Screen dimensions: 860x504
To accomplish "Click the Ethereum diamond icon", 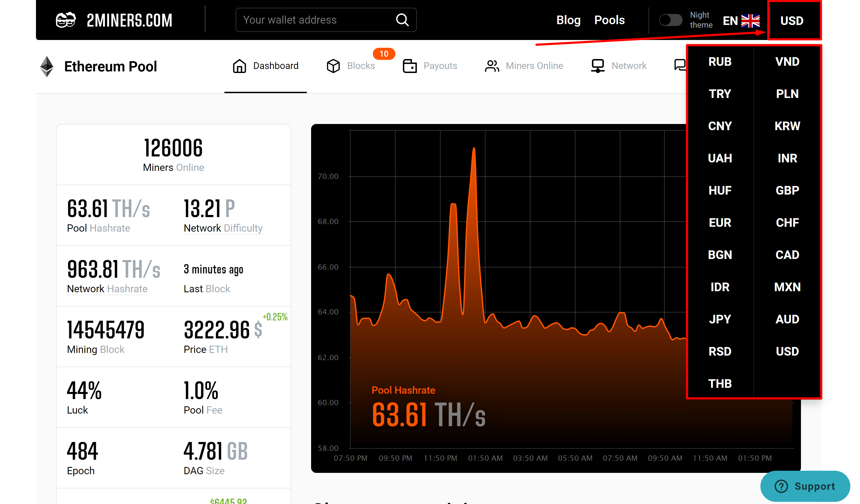I will tap(47, 66).
